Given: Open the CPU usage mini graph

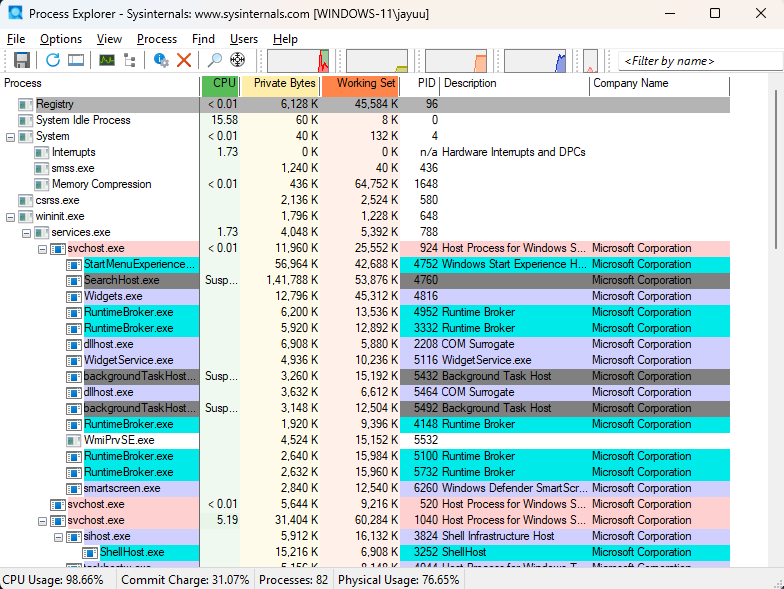Looking at the screenshot, I should coord(298,60).
